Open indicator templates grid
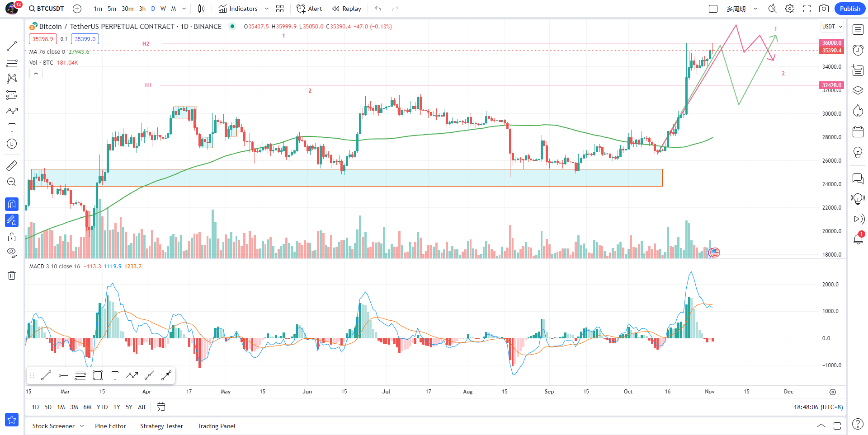This screenshot has height=435, width=868. coord(280,9)
